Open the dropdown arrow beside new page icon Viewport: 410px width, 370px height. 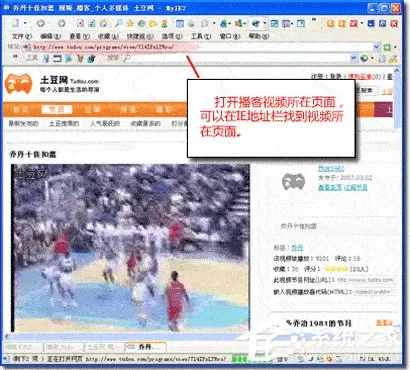[25, 24]
